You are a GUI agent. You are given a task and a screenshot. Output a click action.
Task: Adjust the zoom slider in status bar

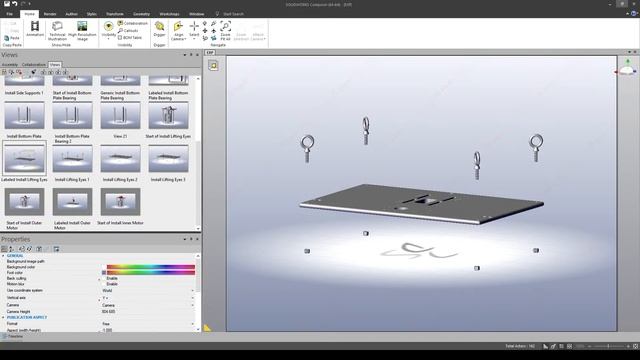pos(609,346)
